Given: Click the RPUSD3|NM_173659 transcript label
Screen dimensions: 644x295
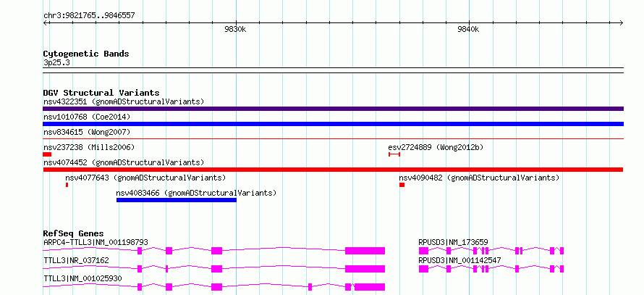Looking at the screenshot, I should (453, 242).
